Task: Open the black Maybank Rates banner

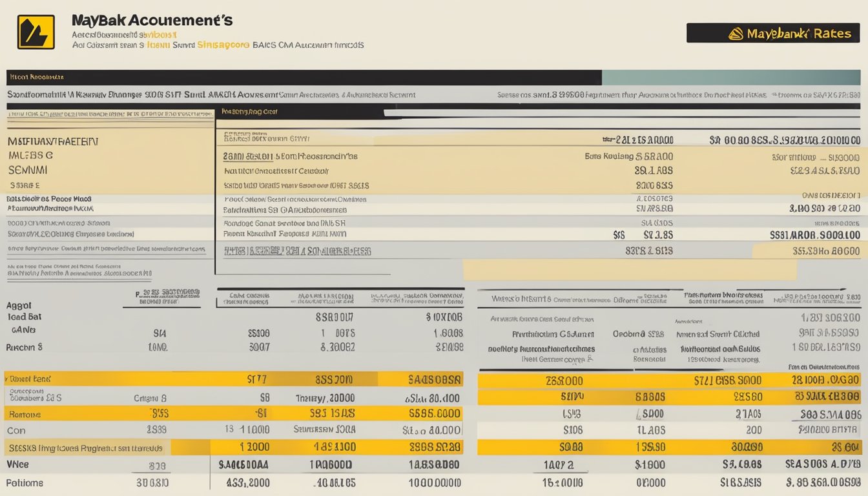Action: tap(772, 33)
